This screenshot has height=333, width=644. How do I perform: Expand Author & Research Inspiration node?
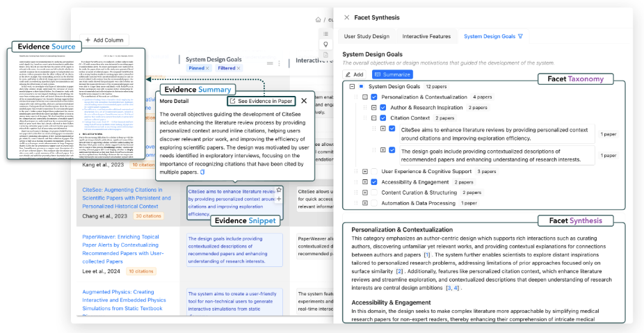click(x=373, y=108)
